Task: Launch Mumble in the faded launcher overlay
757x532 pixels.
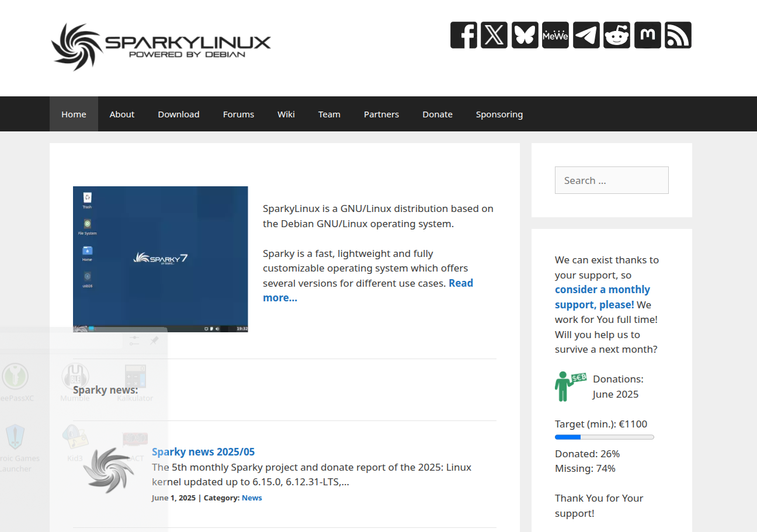Action: (75, 384)
